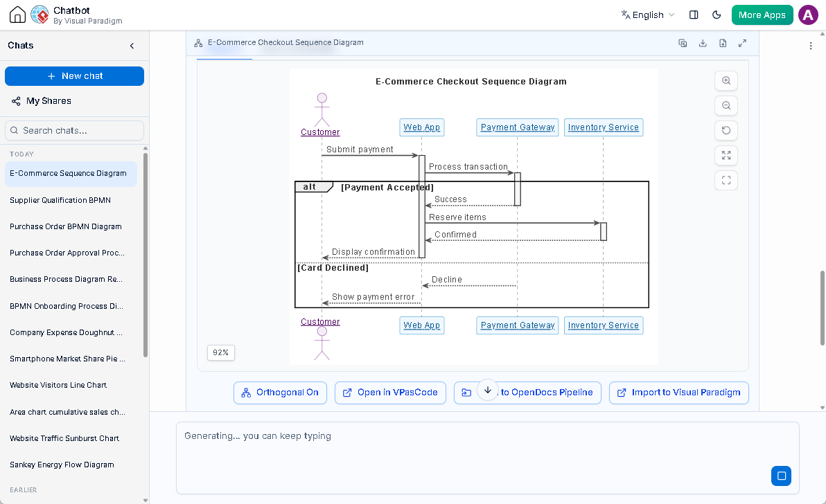
Task: Reset the diagram view
Action: click(x=726, y=130)
